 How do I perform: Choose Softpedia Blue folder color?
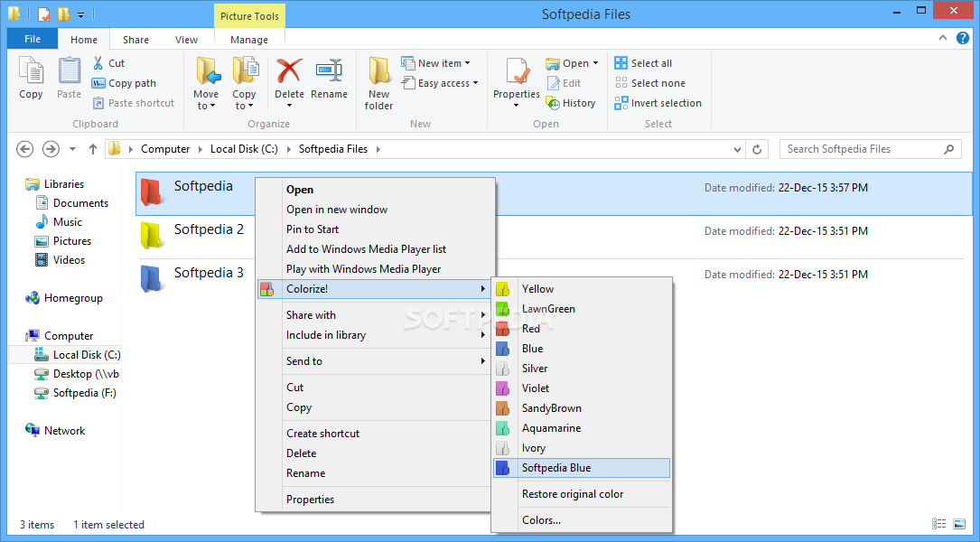tap(582, 468)
